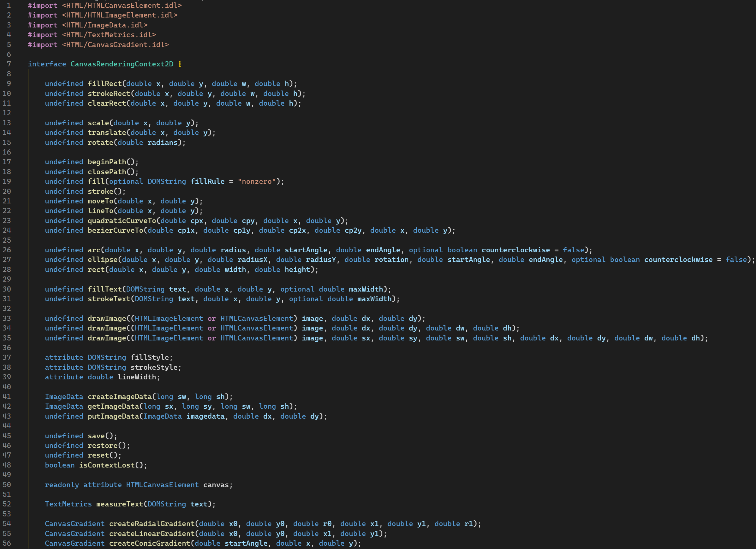756x549 pixels.
Task: Click line number 7 in the gutter
Action: tap(9, 64)
